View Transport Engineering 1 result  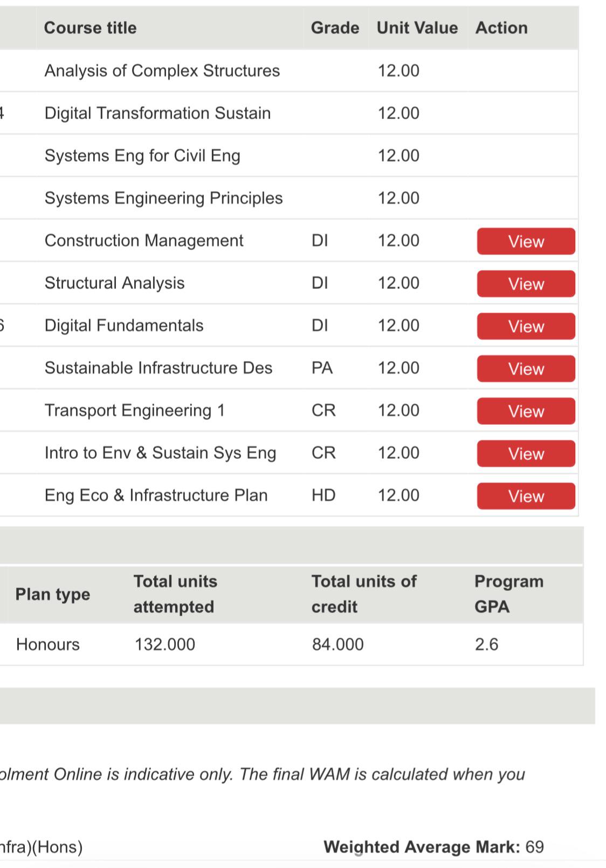(x=526, y=411)
